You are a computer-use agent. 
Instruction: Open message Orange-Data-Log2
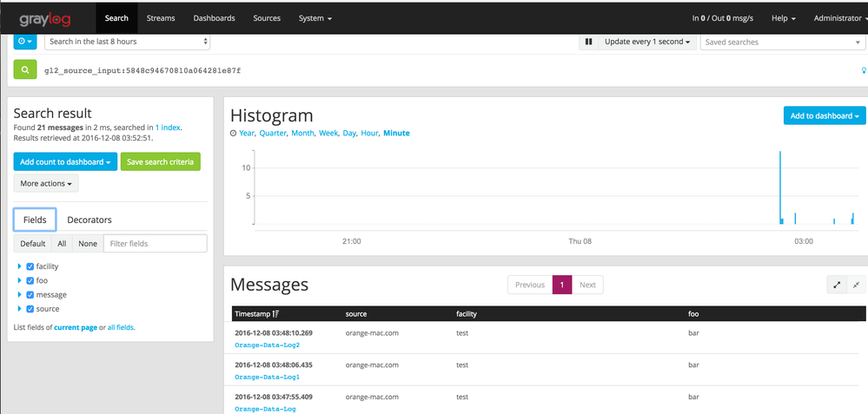[x=267, y=345]
